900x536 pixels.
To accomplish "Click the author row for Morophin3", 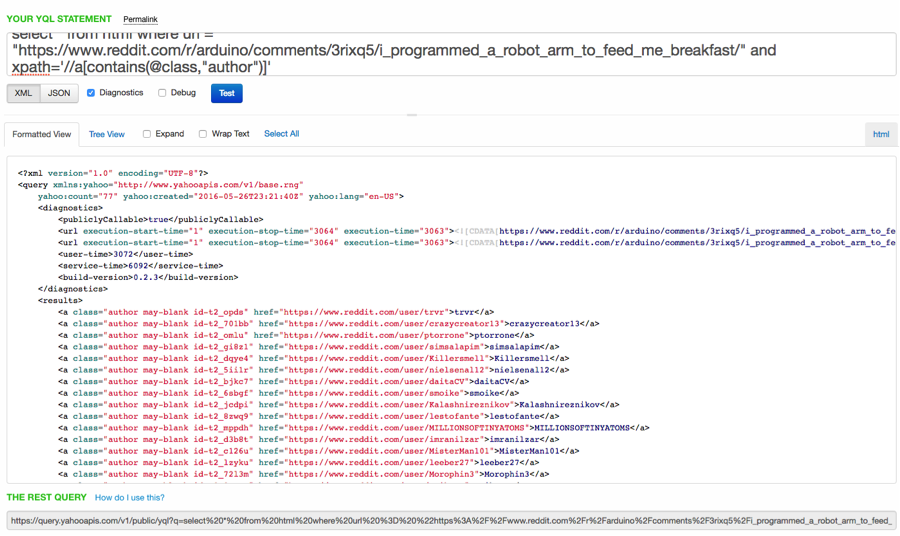I will pyautogui.click(x=304, y=474).
